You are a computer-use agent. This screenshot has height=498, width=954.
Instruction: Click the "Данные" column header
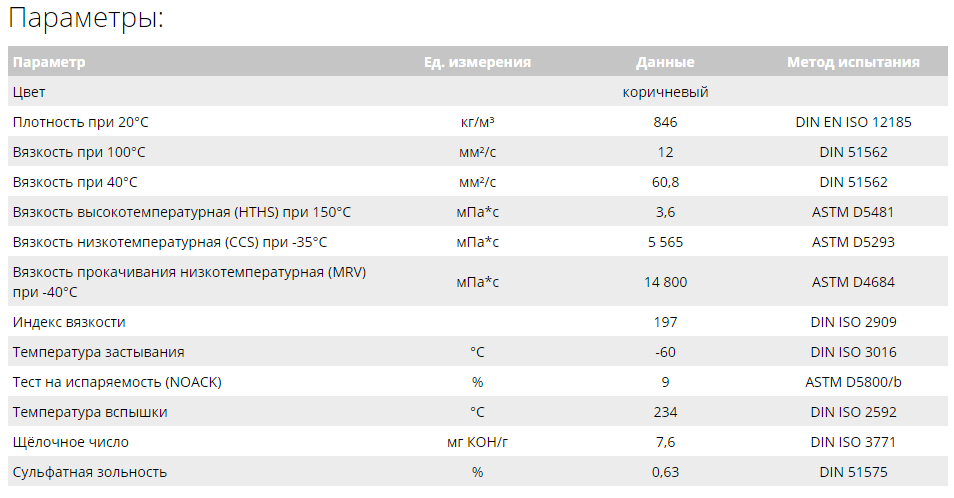pyautogui.click(x=665, y=62)
